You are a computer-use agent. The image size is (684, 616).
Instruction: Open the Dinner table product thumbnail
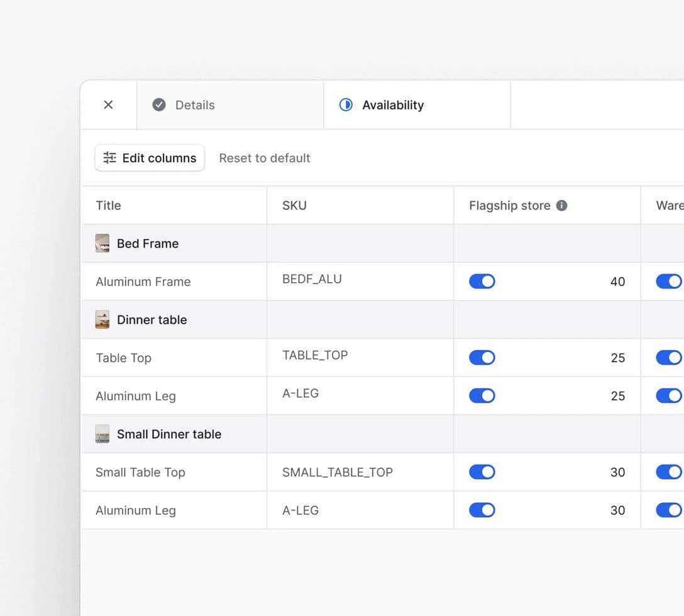tap(102, 320)
